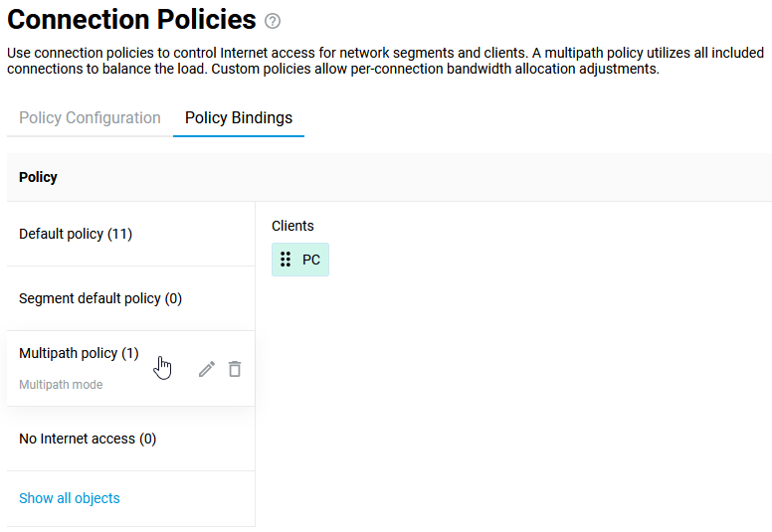
Task: Select Default policy (11) in the list
Action: [76, 234]
